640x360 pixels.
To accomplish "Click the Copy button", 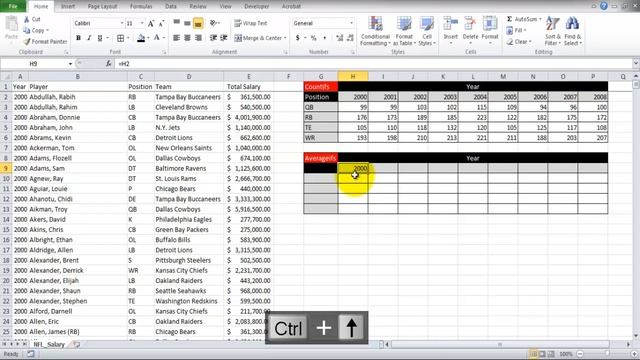I will (34, 31).
